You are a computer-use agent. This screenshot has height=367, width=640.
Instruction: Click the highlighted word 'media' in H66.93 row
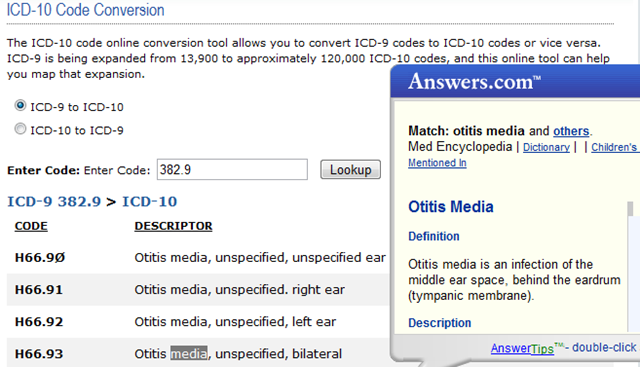[x=189, y=353]
